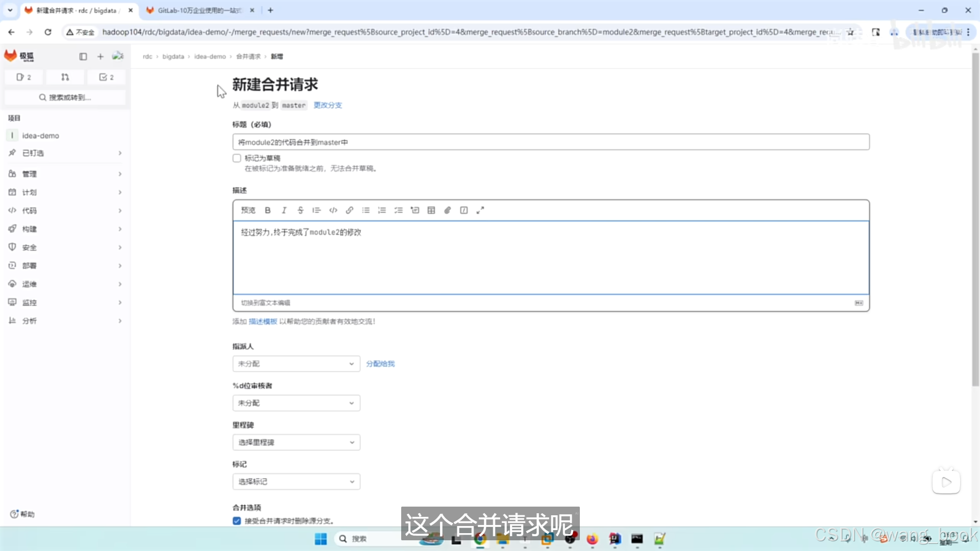Click switch to rich text editing
Image resolution: width=980 pixels, height=551 pixels.
click(x=265, y=303)
